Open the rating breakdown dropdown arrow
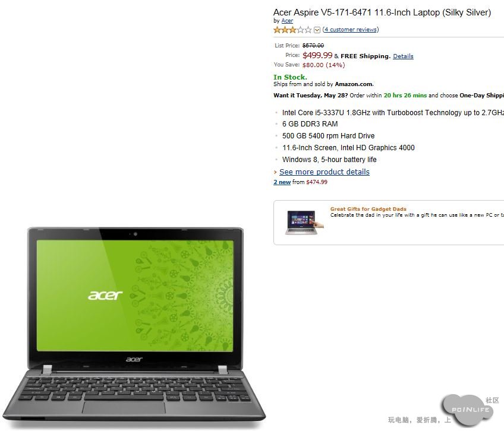 coord(317,30)
